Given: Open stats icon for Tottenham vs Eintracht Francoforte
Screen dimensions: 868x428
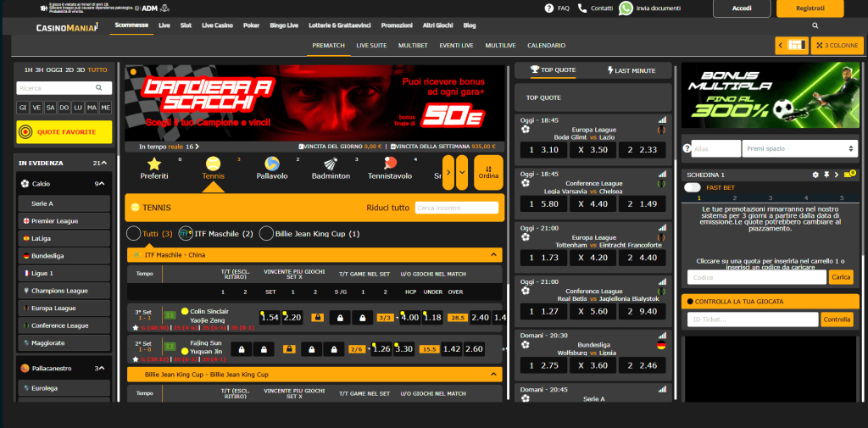Looking at the screenshot, I should (x=662, y=228).
